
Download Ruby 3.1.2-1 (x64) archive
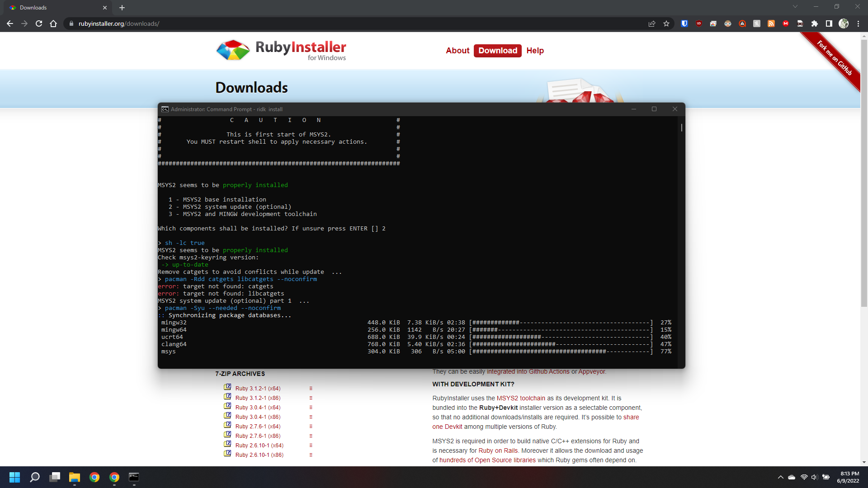(x=258, y=389)
